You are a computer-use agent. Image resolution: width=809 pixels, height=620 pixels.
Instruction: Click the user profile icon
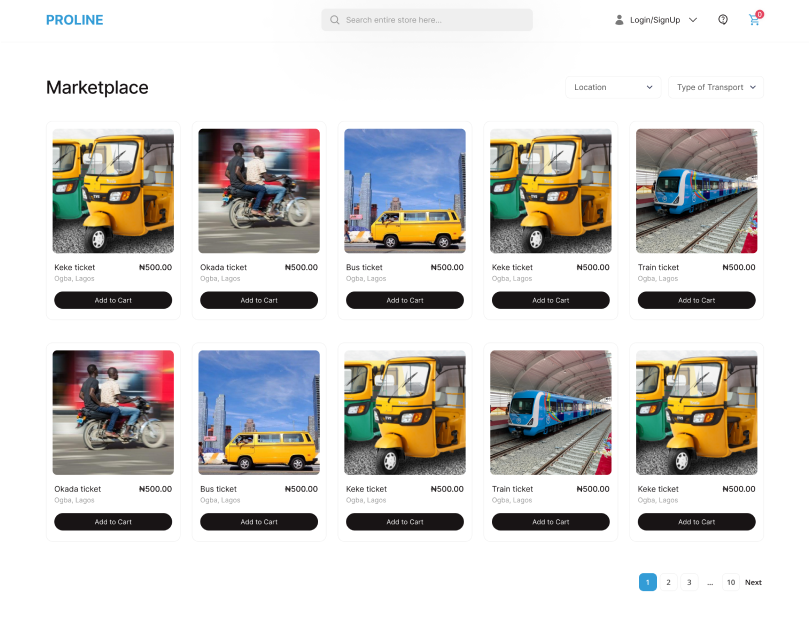pos(619,20)
